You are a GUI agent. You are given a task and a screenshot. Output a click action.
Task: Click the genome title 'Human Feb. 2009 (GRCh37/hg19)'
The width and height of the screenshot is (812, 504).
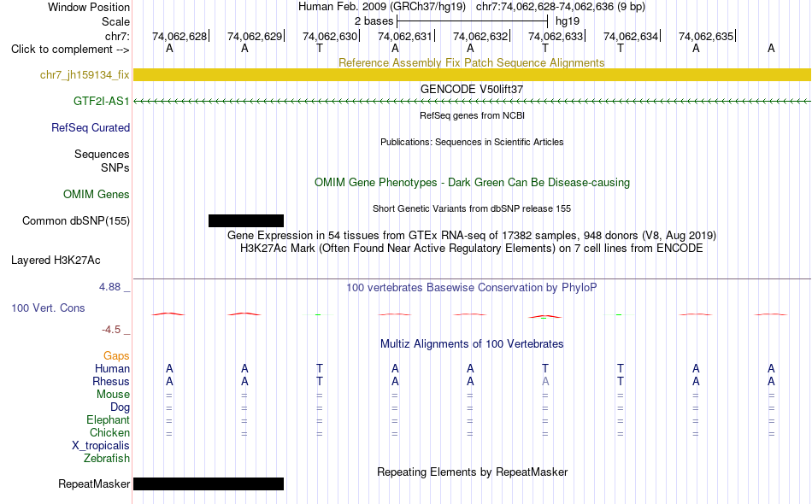[382, 7]
